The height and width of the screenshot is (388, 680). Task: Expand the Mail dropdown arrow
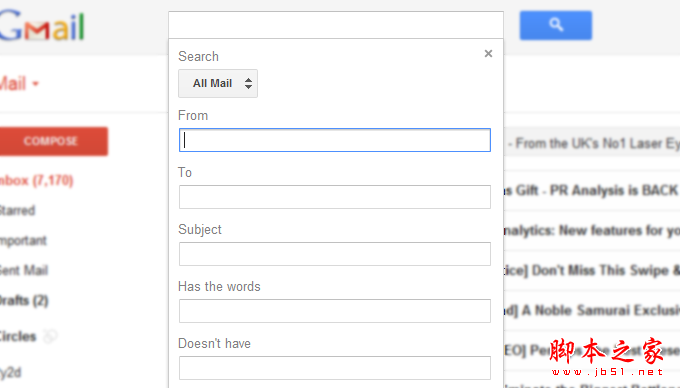(36, 83)
